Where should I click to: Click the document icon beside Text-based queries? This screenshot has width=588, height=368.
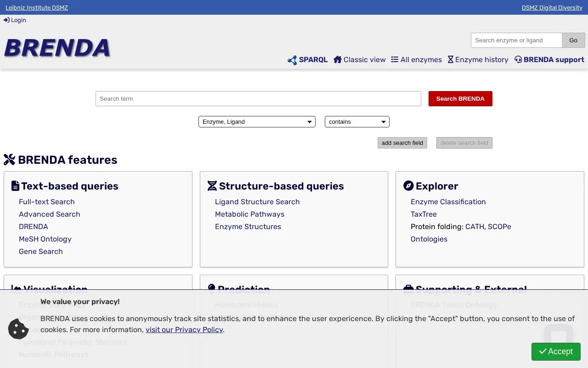tap(15, 186)
